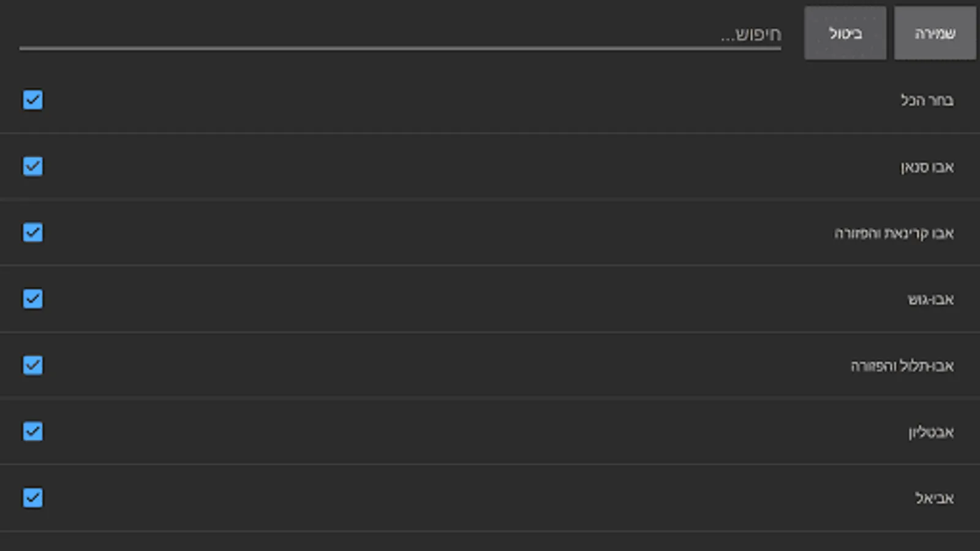Select the אבו-גוש list label
980x551 pixels.
(930, 299)
